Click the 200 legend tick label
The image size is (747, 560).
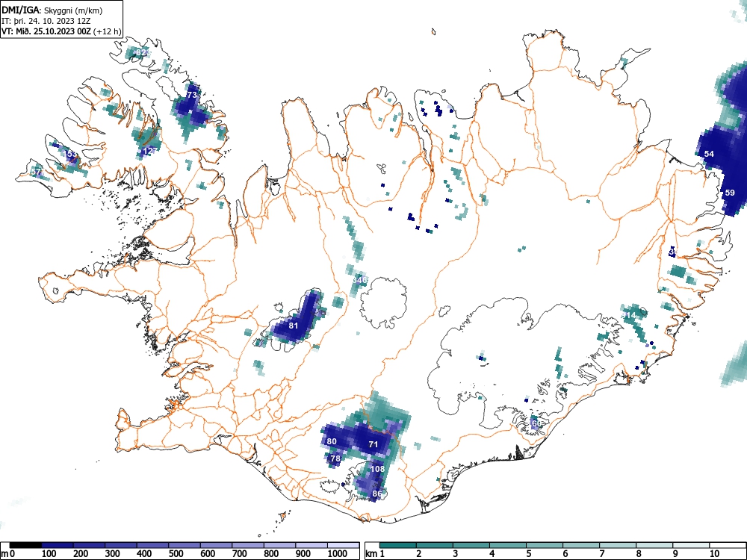pyautogui.click(x=81, y=554)
